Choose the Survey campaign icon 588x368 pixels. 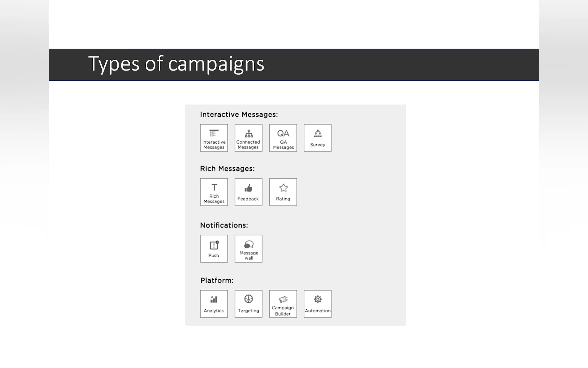coord(317,138)
